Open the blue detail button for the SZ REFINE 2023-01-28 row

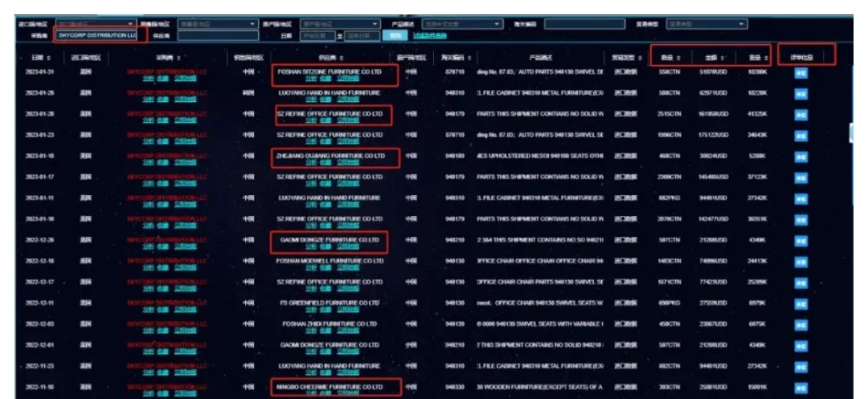point(800,115)
